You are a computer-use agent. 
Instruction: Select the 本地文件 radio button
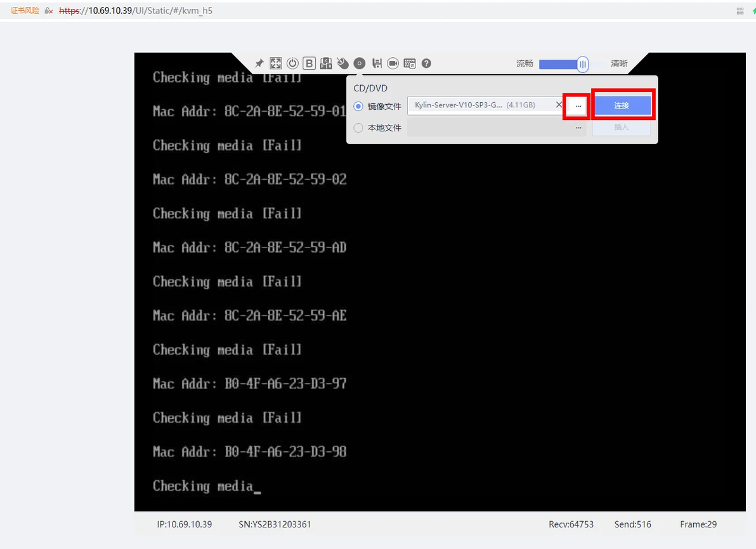coord(358,128)
